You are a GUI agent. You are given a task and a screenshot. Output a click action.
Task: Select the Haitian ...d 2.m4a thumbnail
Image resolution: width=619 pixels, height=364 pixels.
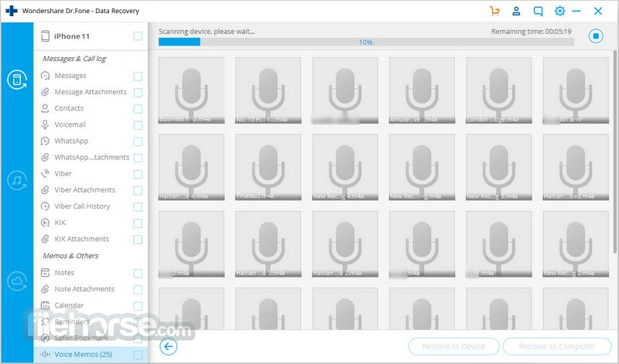coord(345,244)
